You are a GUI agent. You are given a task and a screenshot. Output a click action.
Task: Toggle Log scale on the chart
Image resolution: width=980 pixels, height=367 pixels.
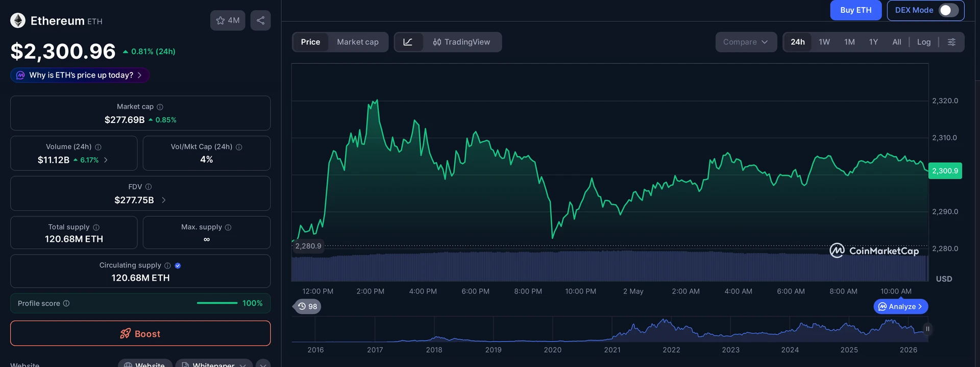[923, 42]
